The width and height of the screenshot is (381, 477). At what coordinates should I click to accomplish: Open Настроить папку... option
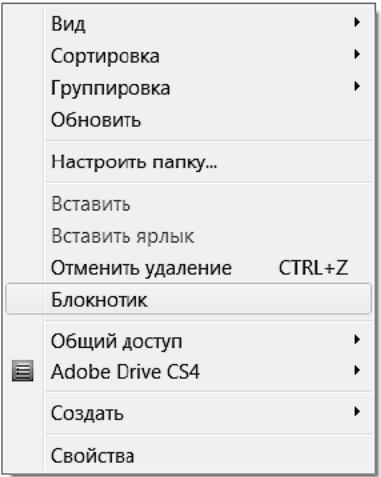click(189, 162)
